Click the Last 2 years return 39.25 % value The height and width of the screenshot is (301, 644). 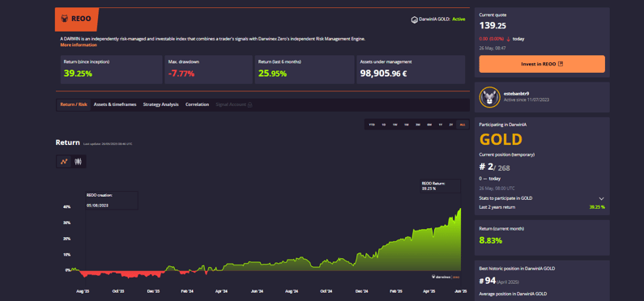click(597, 207)
